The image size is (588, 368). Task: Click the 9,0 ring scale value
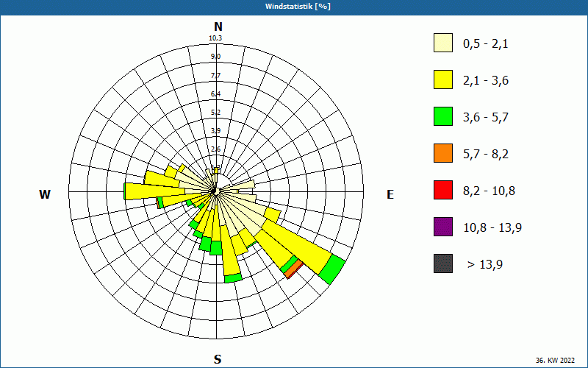coord(215,57)
